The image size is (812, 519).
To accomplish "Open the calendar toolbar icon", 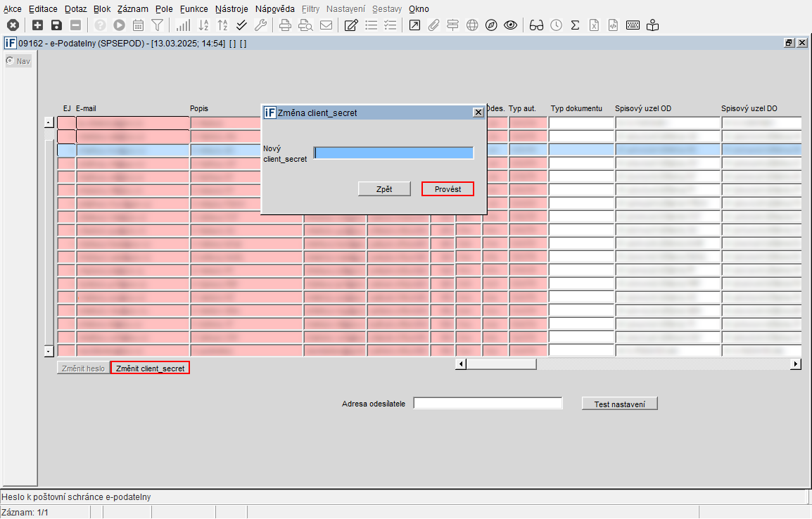I will (x=139, y=25).
